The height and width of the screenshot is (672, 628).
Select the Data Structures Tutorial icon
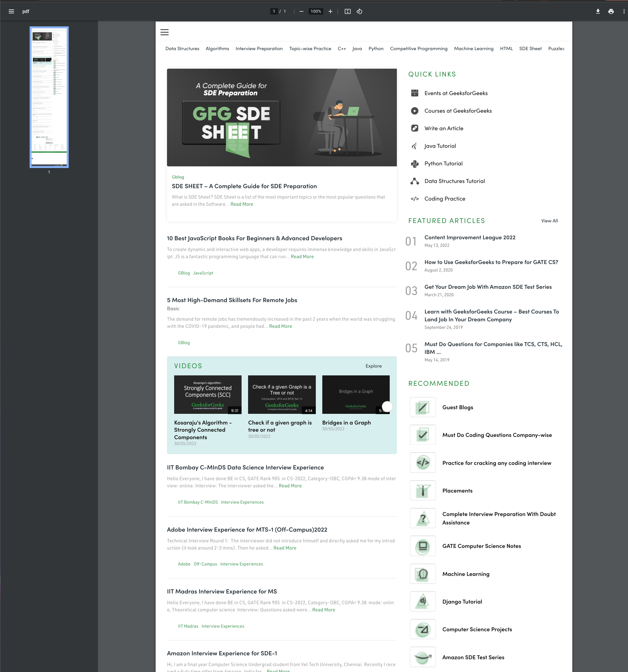[414, 181]
